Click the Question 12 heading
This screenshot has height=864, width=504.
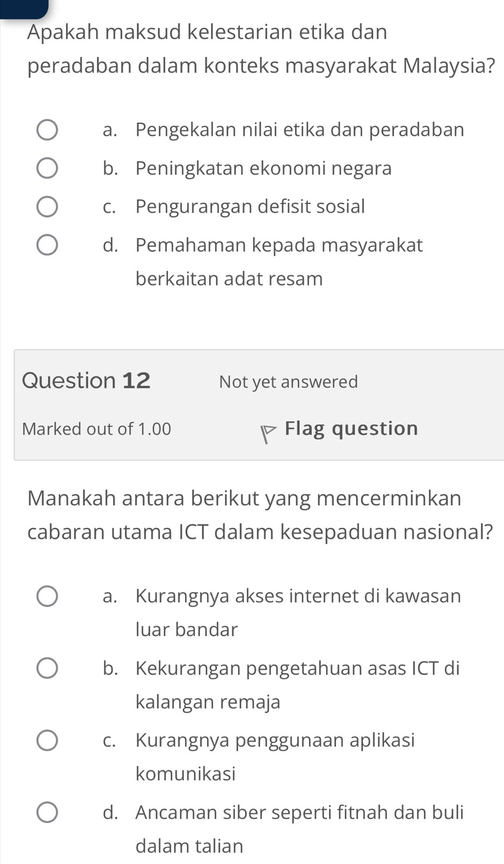pyautogui.click(x=87, y=381)
